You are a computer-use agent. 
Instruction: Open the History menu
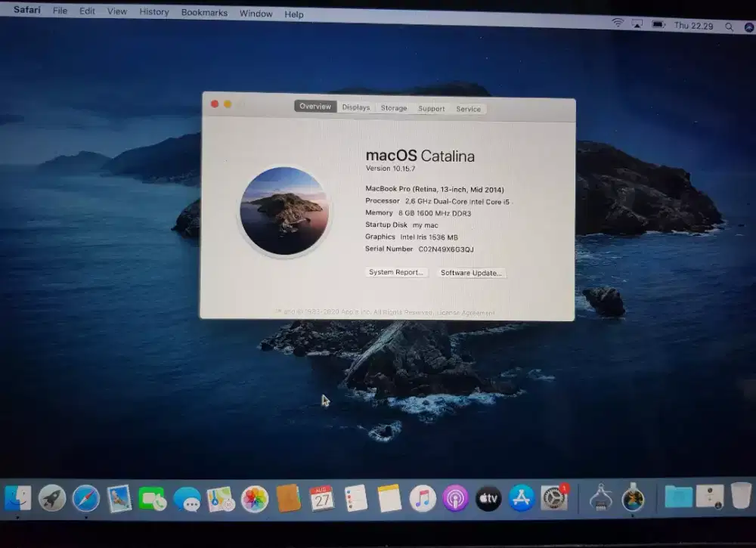click(x=153, y=12)
